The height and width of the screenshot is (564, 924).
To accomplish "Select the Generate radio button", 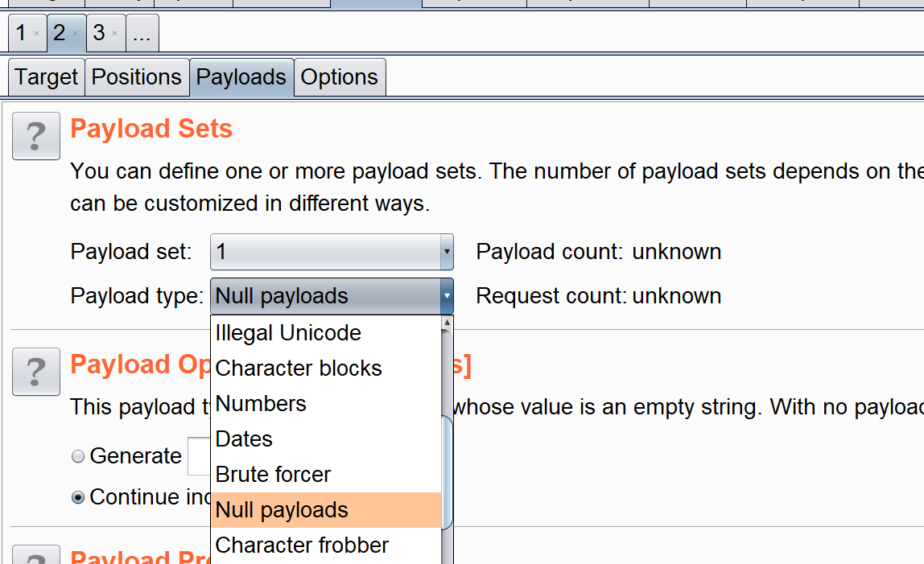I will [78, 456].
